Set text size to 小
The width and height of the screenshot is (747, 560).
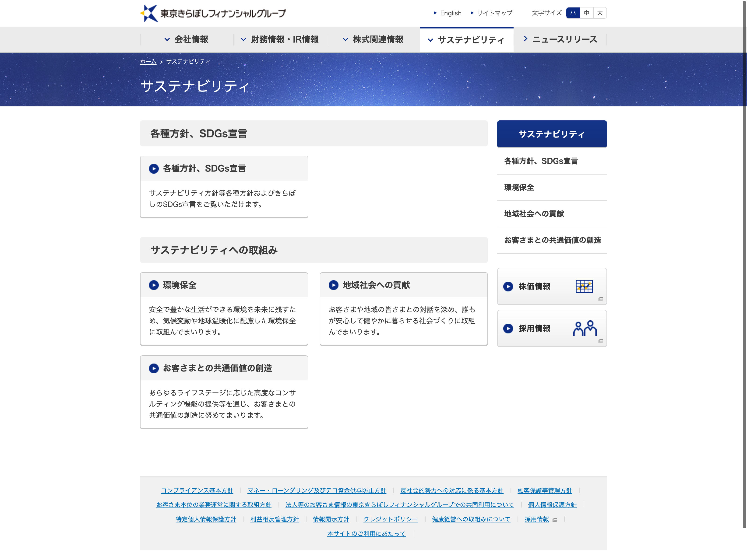[x=573, y=13]
